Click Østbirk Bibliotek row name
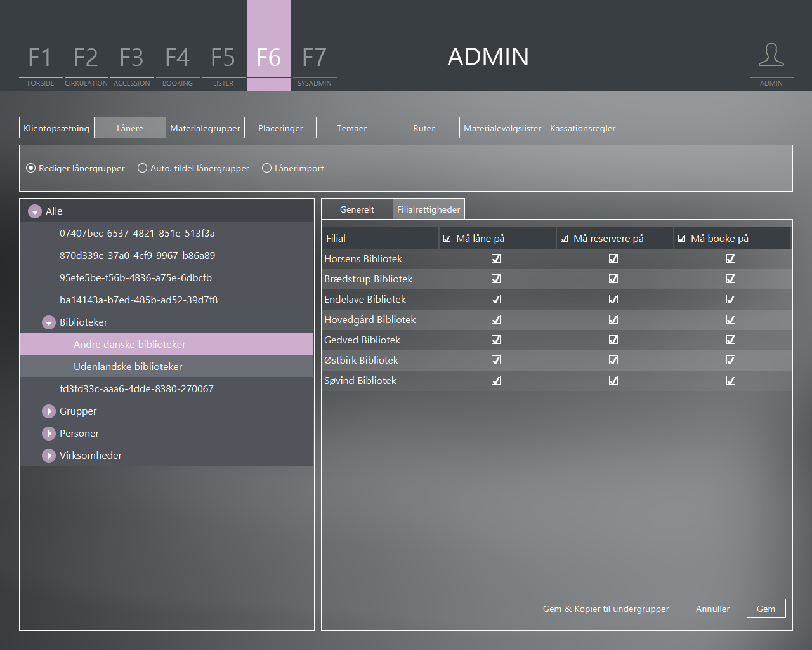 pyautogui.click(x=361, y=361)
